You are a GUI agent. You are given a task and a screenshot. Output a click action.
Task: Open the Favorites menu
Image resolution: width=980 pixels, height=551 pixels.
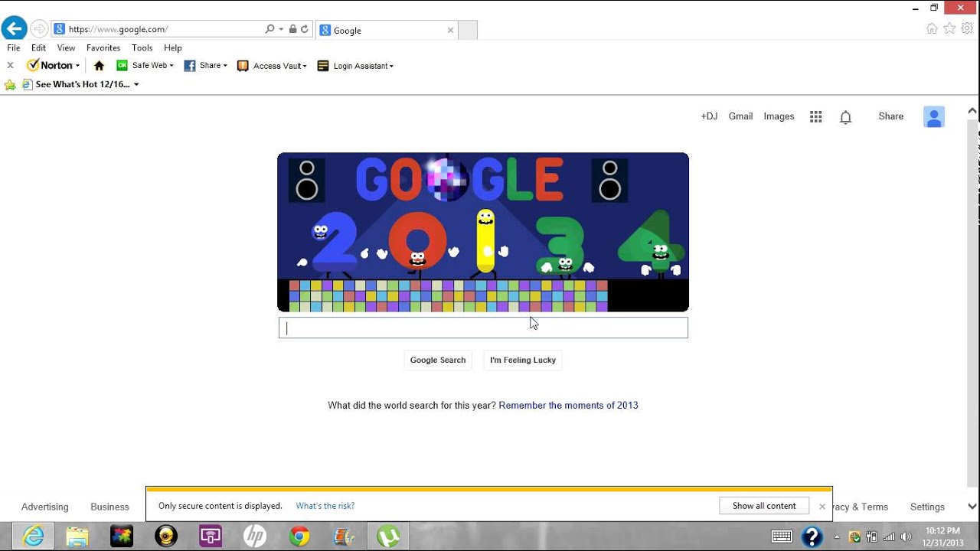point(103,47)
